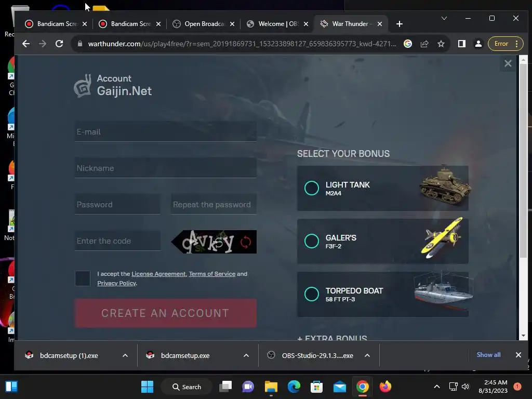The height and width of the screenshot is (399, 532).
Task: Open Task View from the taskbar
Action: pos(225,387)
